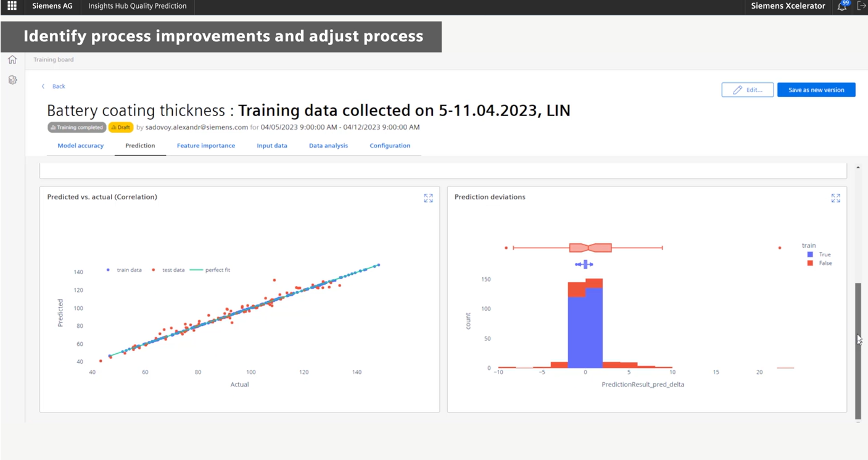Click the logout icon in the top bar
Viewport: 868px width, 460px height.
coord(862,6)
